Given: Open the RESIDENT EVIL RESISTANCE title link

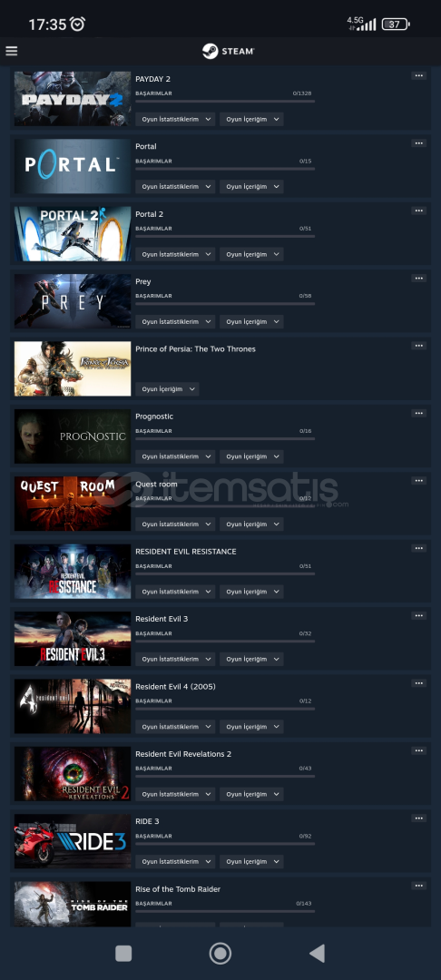Looking at the screenshot, I should 185,552.
